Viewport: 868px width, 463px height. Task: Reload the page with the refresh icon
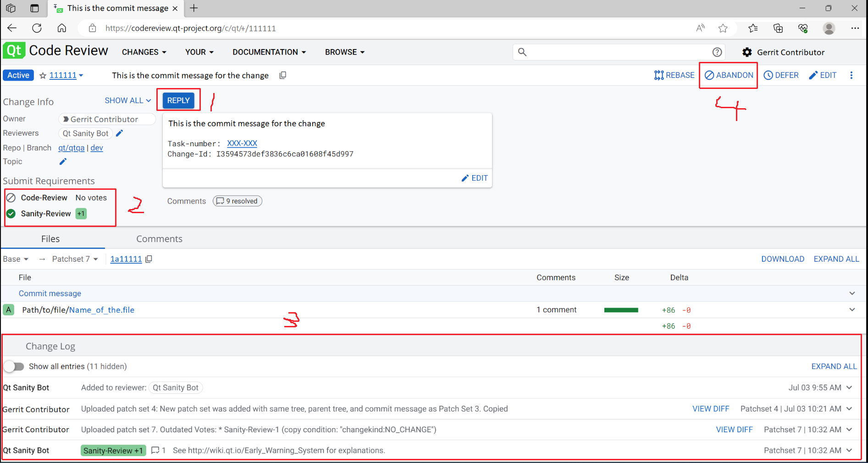coord(37,28)
